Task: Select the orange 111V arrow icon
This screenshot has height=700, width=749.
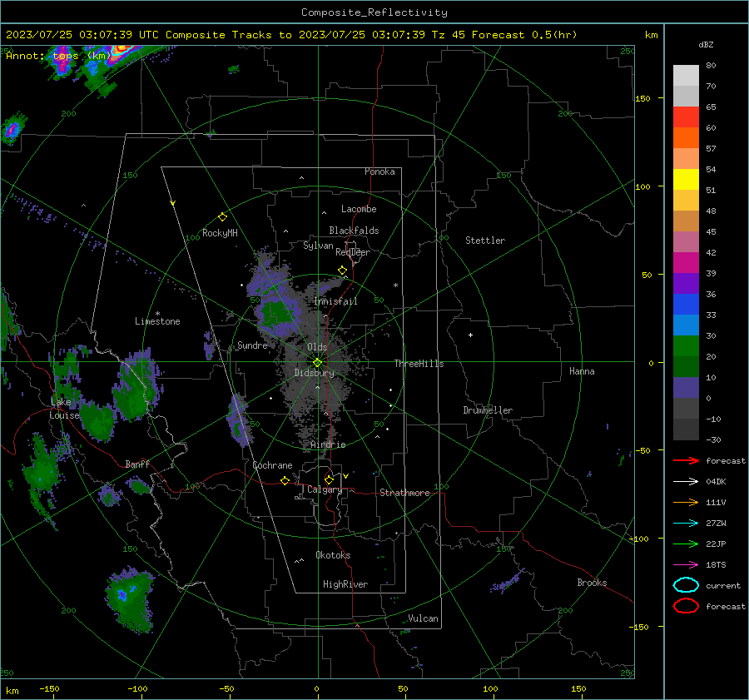Action: pos(686,502)
